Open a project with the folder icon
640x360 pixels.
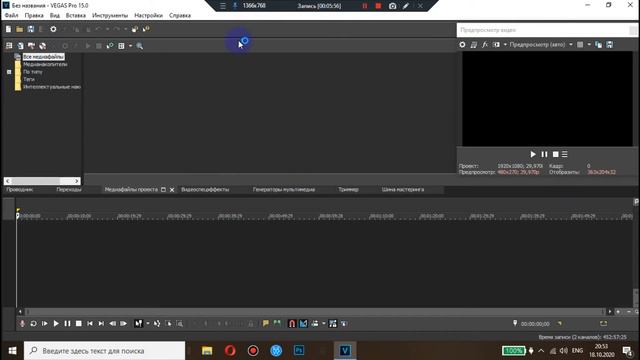click(x=20, y=29)
